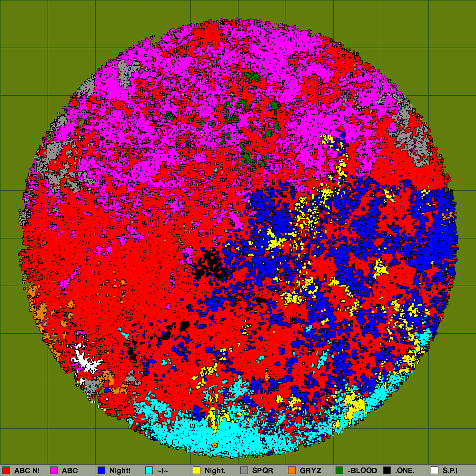Image resolution: width=476 pixels, height=476 pixels.
Task: Select the 'GRYZ' legend label
Action: (310, 471)
